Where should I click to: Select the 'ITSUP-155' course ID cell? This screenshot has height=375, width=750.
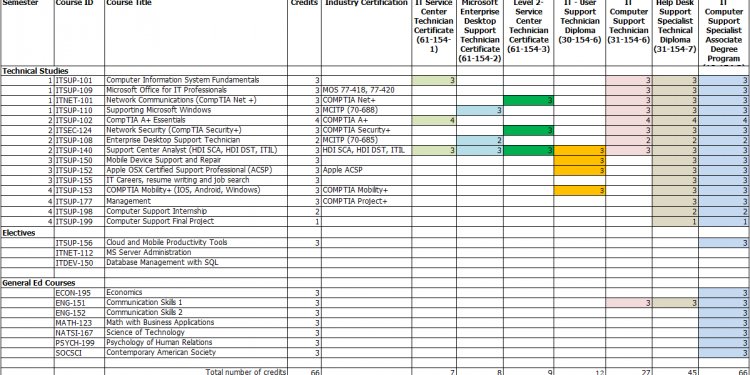coord(79,181)
